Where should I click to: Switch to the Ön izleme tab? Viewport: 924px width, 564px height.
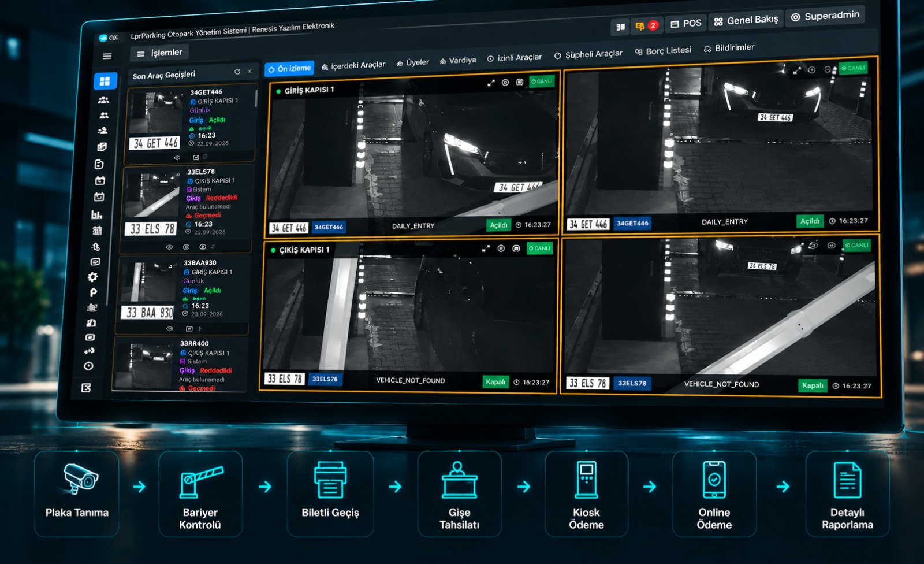point(289,68)
